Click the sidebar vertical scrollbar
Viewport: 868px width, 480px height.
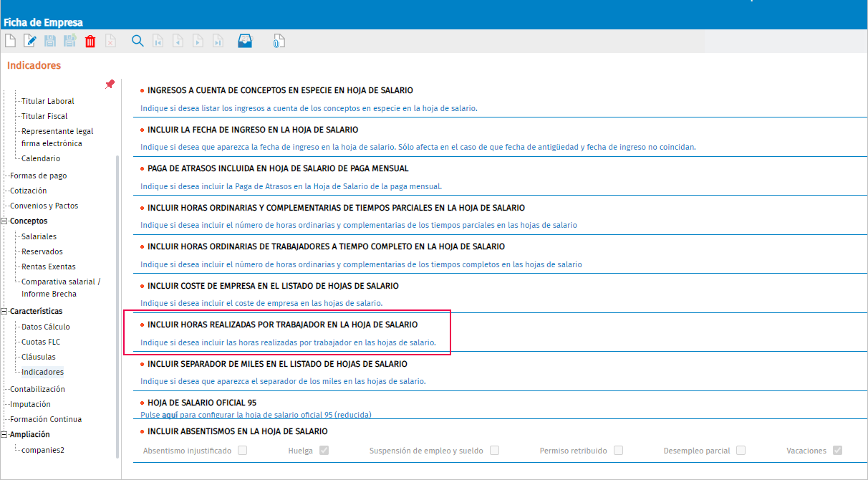point(118,306)
